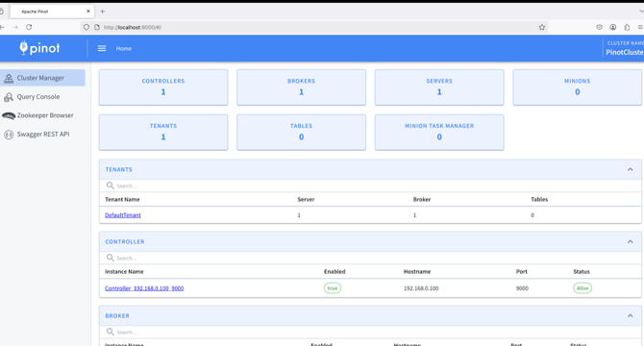Close the Apache Pinot browser tab
The width and height of the screenshot is (644, 346).
87,12
